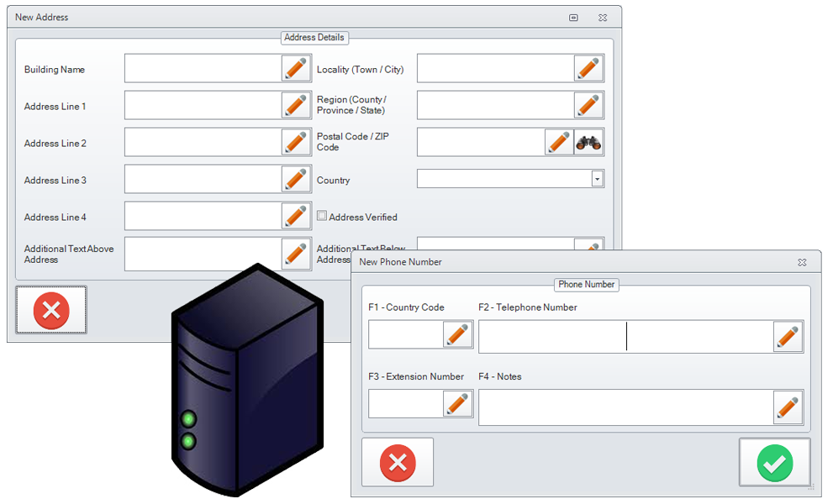Click the edit pencil for F4 Notes

pyautogui.click(x=788, y=407)
